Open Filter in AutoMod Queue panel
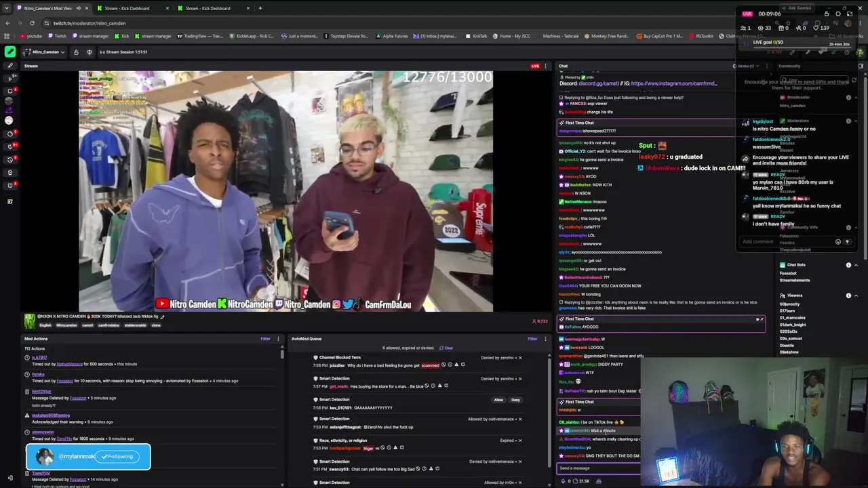The image size is (868, 488). pos(532,339)
